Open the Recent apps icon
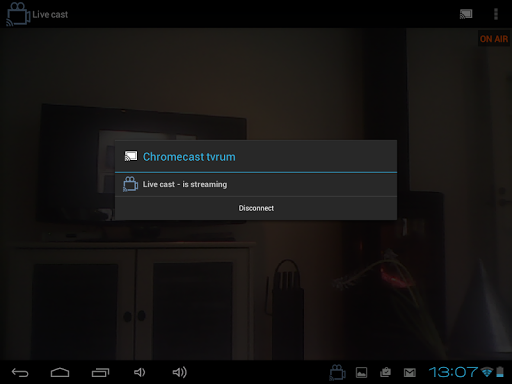The height and width of the screenshot is (384, 512). point(100,372)
